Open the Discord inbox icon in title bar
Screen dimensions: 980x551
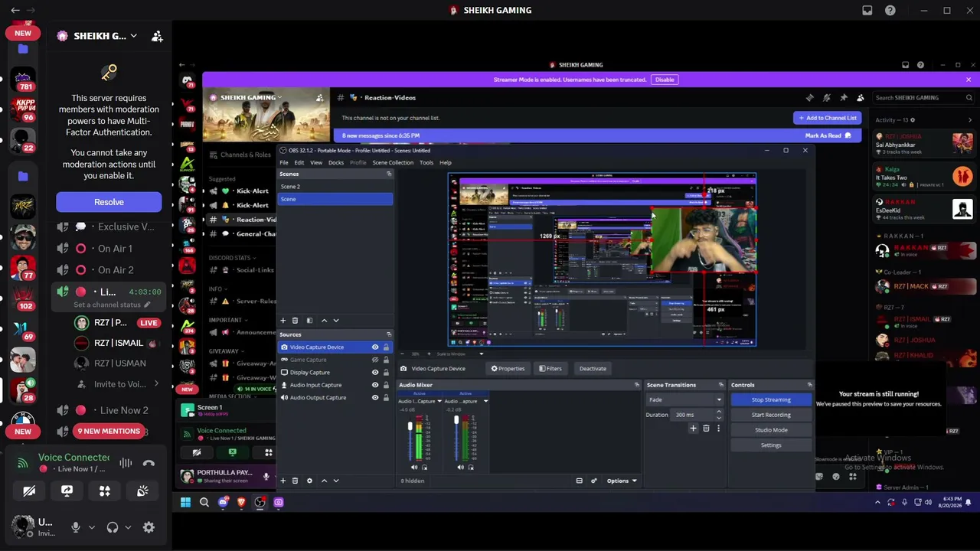point(867,10)
